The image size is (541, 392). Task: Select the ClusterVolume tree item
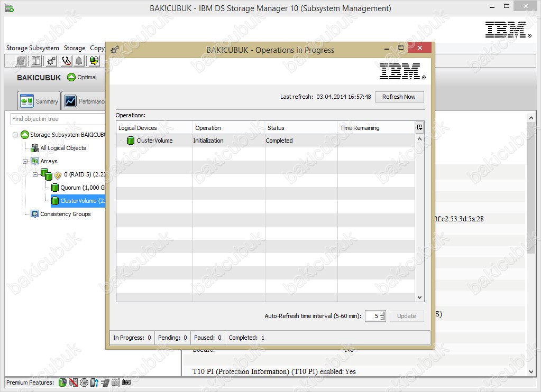coord(78,201)
